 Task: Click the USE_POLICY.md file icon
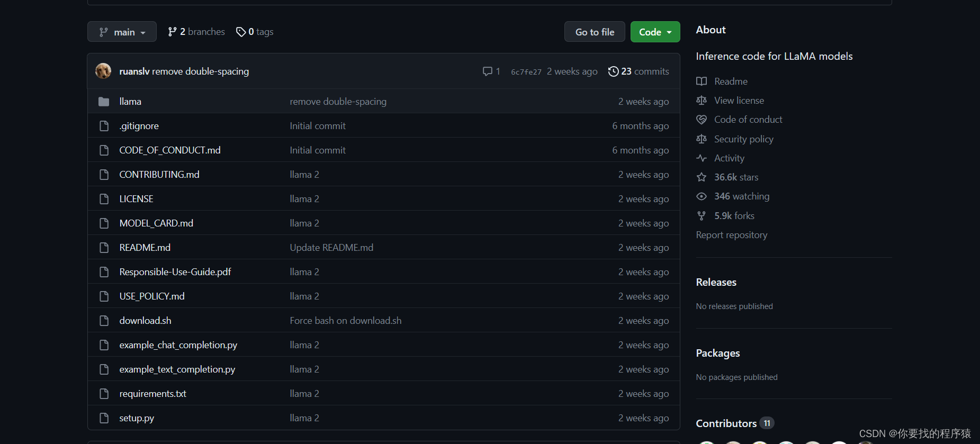pyautogui.click(x=104, y=296)
